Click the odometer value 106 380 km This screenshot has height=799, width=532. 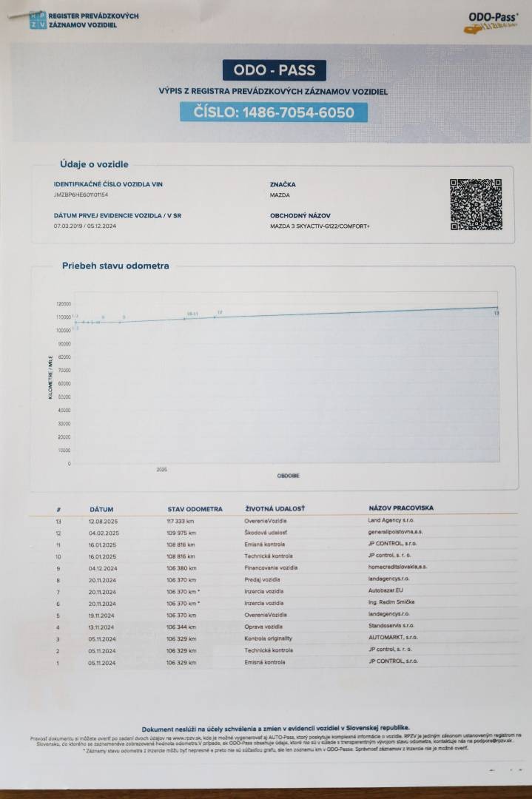(181, 568)
